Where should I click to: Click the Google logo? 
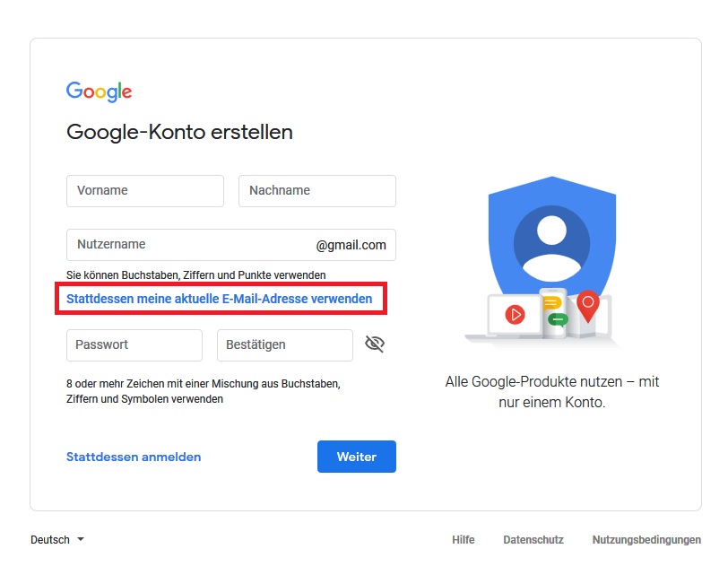click(x=99, y=91)
